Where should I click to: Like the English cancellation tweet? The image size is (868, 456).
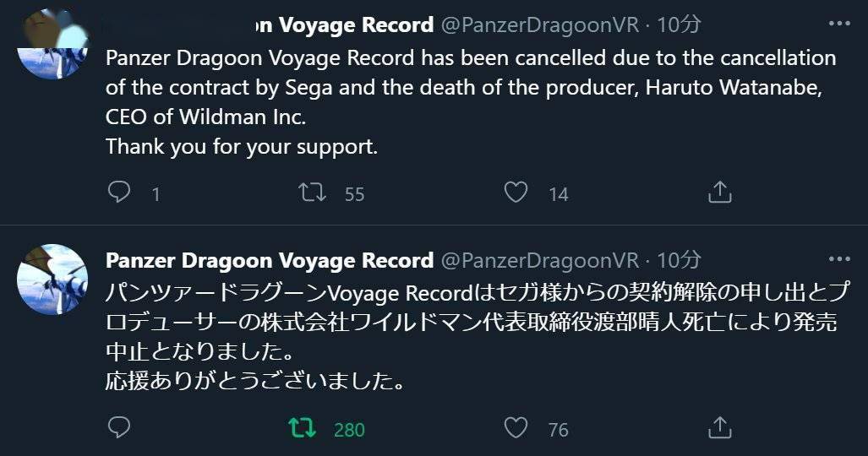516,193
